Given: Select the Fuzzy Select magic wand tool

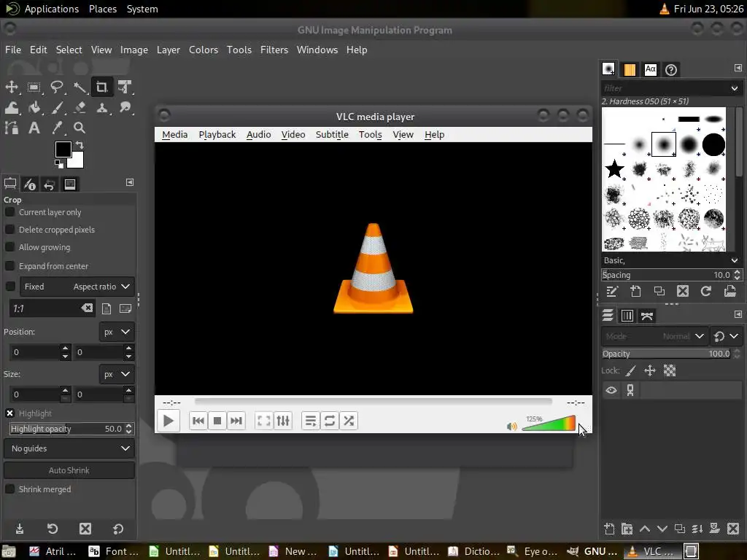Looking at the screenshot, I should [x=80, y=87].
